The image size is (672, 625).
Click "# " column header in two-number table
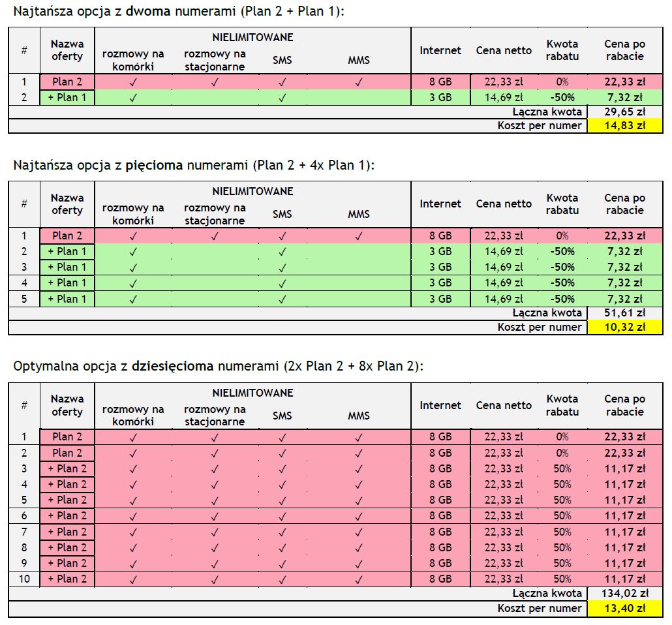click(x=24, y=50)
